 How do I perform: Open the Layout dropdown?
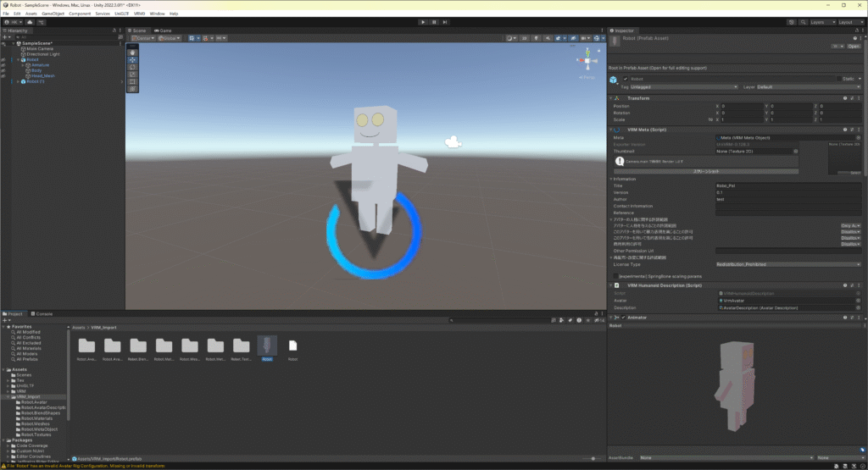pyautogui.click(x=849, y=22)
